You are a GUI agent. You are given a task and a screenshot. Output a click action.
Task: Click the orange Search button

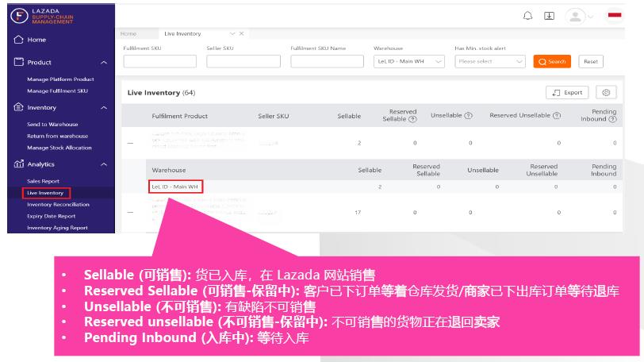552,61
